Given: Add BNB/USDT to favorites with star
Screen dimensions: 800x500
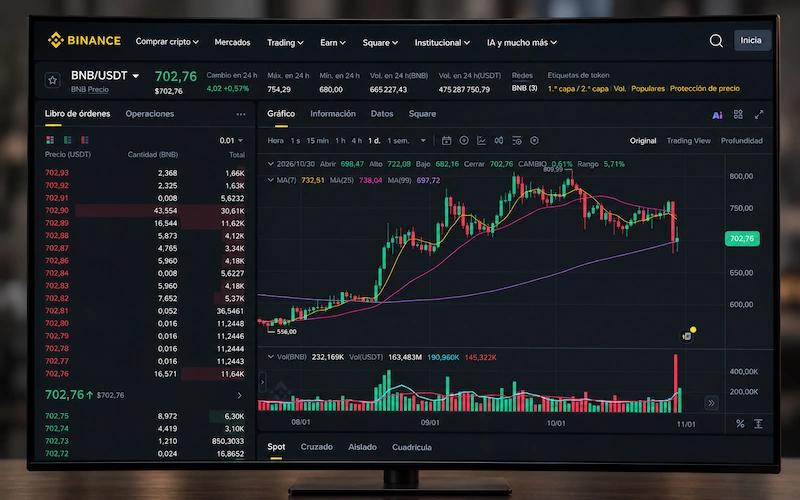Looking at the screenshot, I should 53,81.
